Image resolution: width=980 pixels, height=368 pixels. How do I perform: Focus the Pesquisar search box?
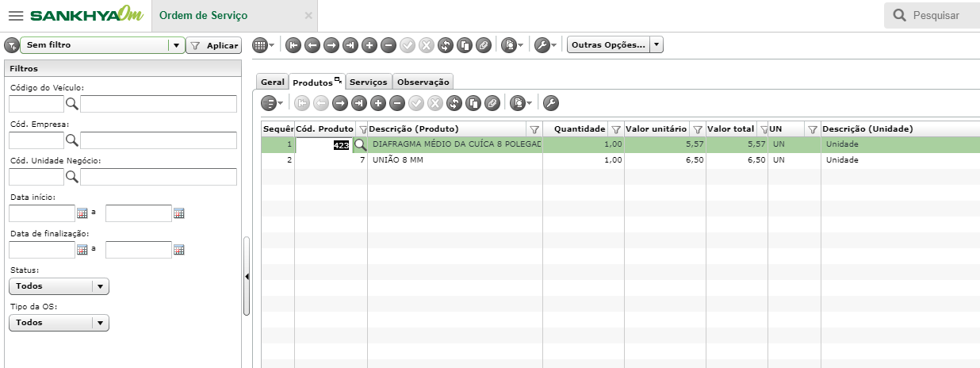tap(932, 15)
